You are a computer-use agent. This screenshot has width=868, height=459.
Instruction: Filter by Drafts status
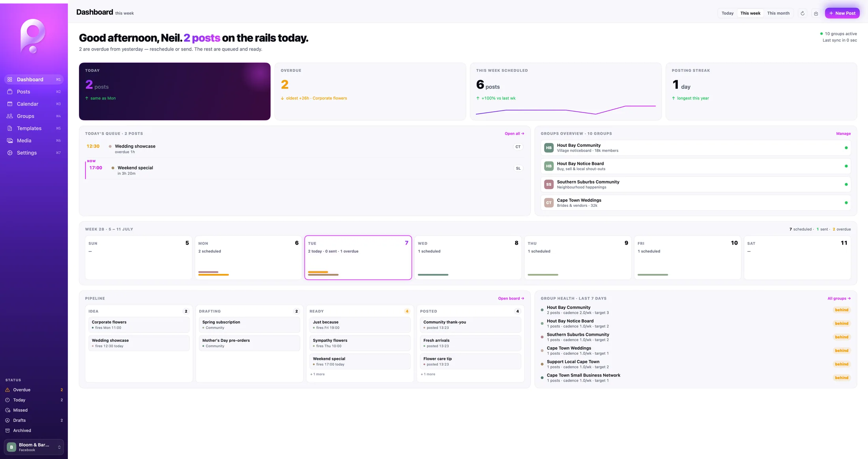[x=34, y=420]
